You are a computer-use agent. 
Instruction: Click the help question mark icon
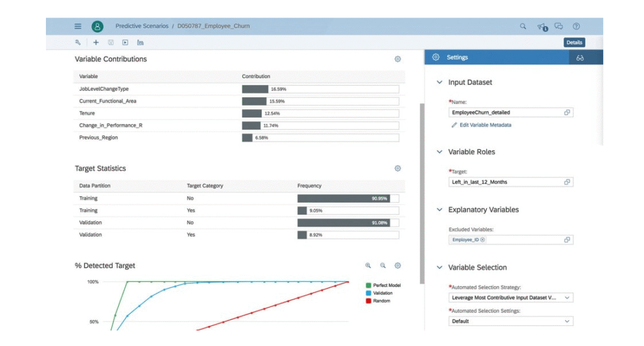point(576,26)
